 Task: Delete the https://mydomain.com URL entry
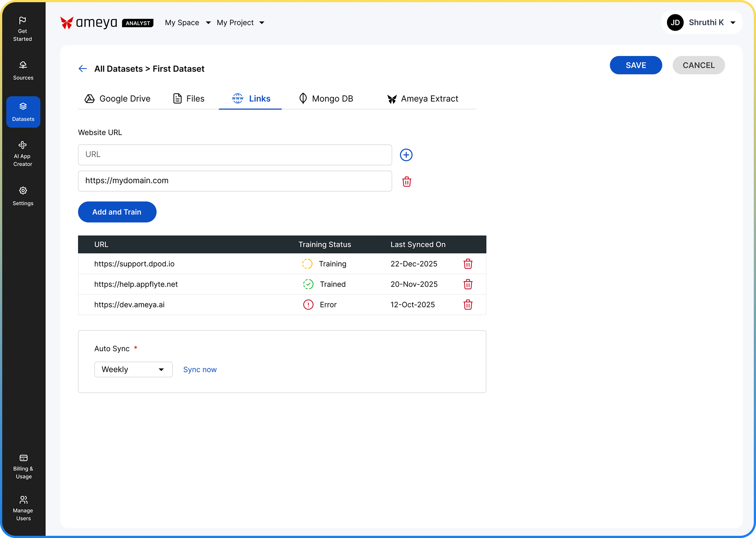[x=406, y=181]
